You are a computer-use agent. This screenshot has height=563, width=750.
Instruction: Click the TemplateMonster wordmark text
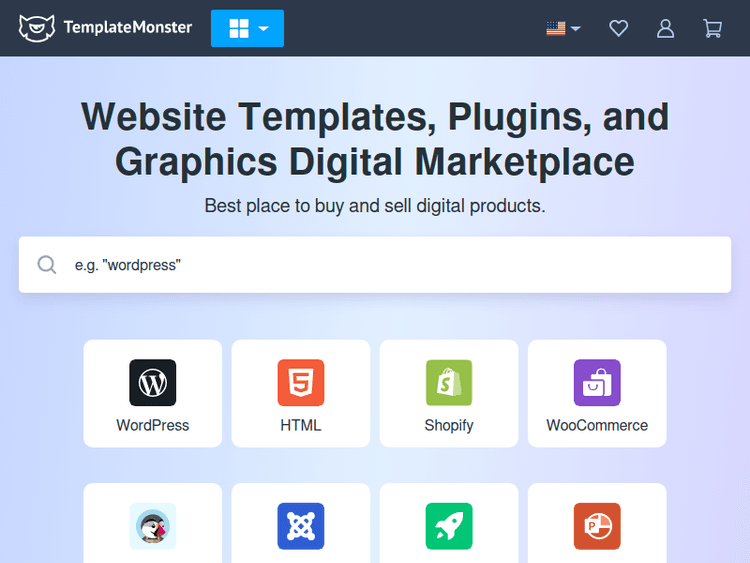click(128, 27)
